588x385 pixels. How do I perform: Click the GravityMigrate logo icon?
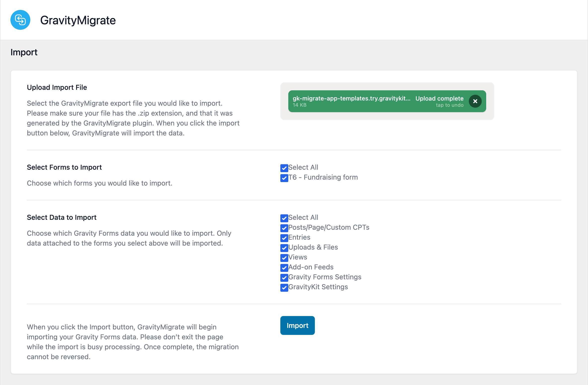click(20, 20)
